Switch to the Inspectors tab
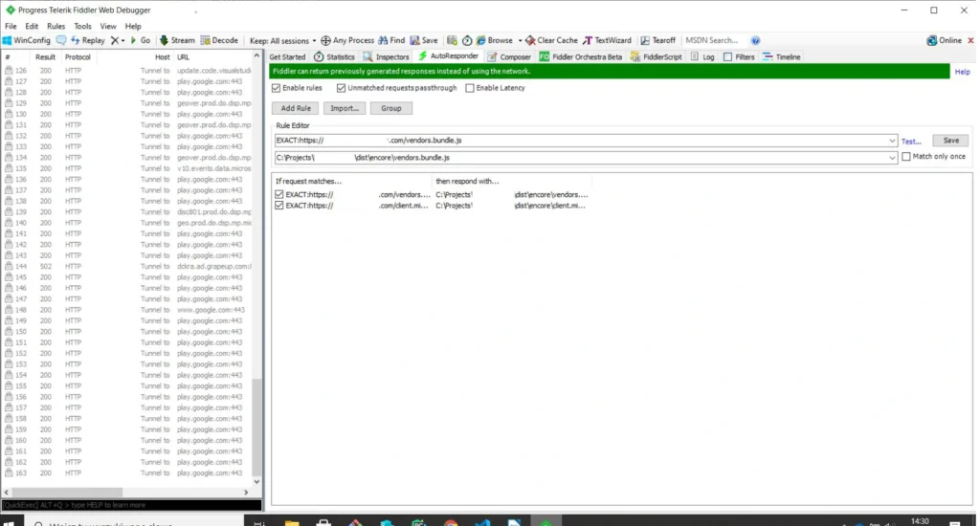The image size is (980, 526). pyautogui.click(x=387, y=56)
